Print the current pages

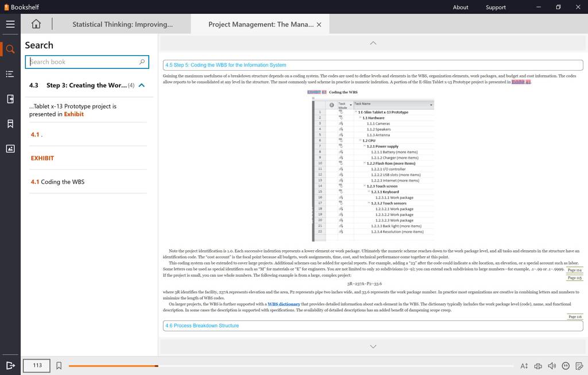537,366
